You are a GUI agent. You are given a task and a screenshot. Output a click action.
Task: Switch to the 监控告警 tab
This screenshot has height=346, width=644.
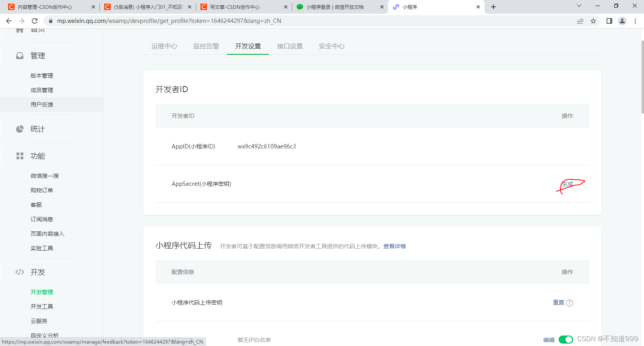coord(206,46)
